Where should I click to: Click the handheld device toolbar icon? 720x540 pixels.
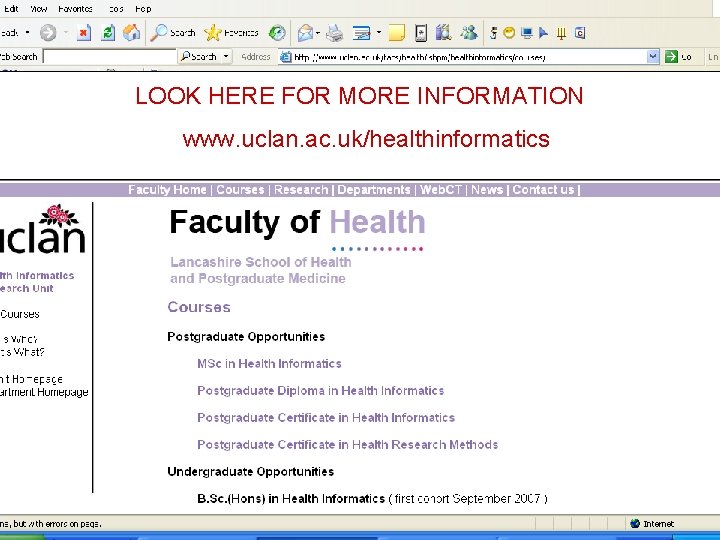(421, 33)
